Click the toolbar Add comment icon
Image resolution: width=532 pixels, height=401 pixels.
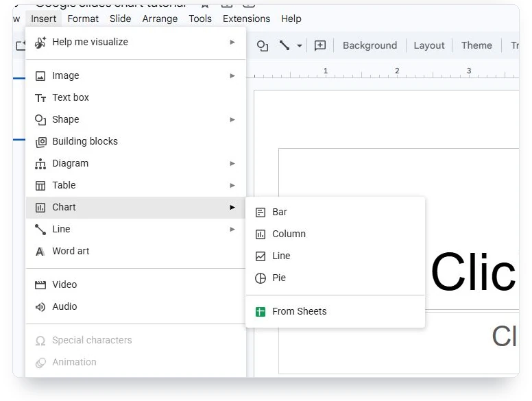(320, 45)
